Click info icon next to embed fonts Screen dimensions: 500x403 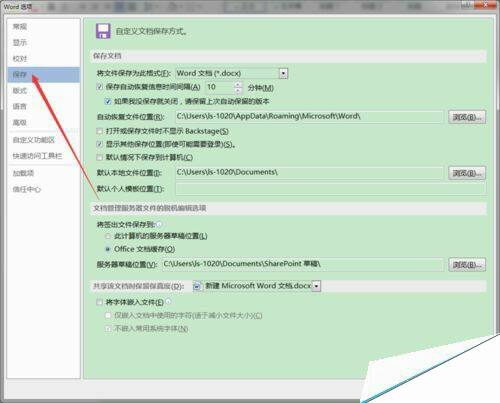point(168,302)
